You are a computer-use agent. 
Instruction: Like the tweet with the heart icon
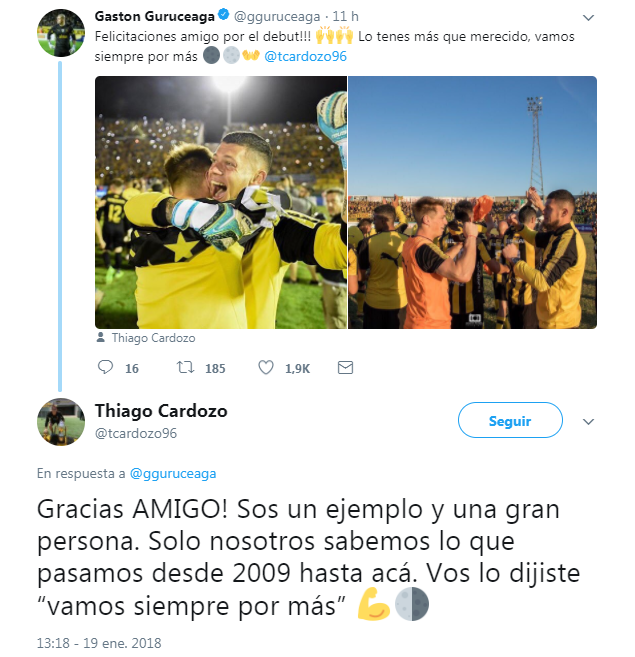coord(266,367)
